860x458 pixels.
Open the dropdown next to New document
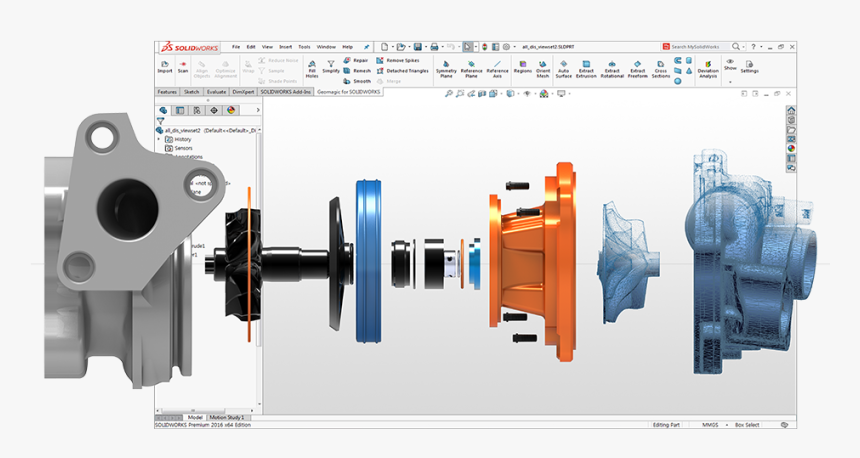(x=393, y=47)
